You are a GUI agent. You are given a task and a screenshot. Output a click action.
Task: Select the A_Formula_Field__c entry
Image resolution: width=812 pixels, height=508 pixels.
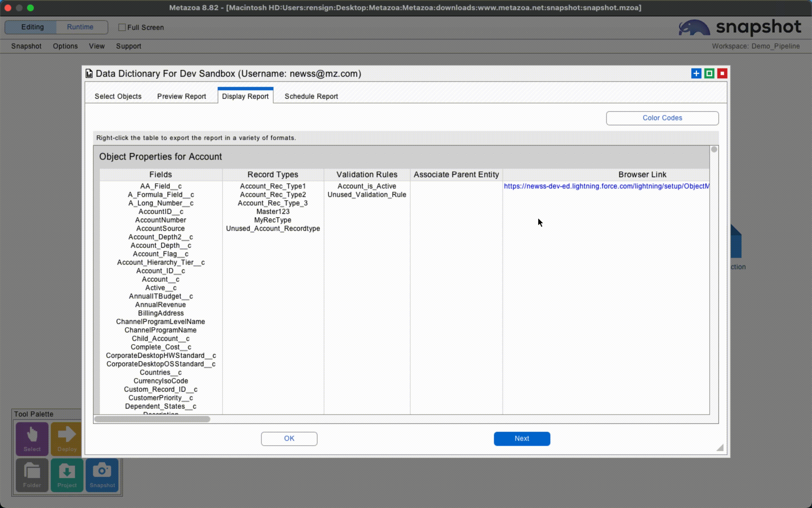pyautogui.click(x=161, y=194)
